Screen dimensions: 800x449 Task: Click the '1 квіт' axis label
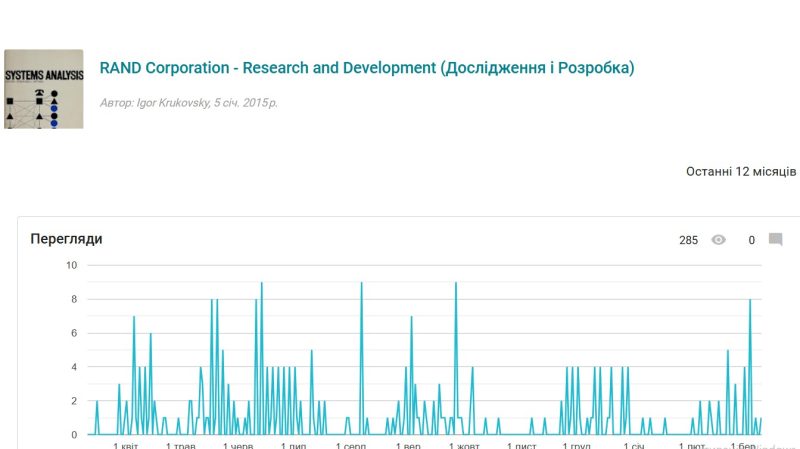[126, 445]
